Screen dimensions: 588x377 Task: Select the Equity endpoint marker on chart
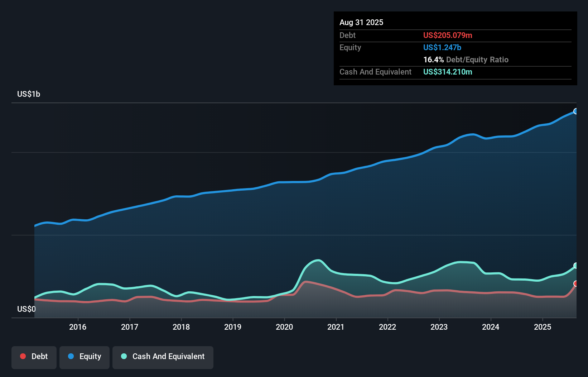(576, 111)
